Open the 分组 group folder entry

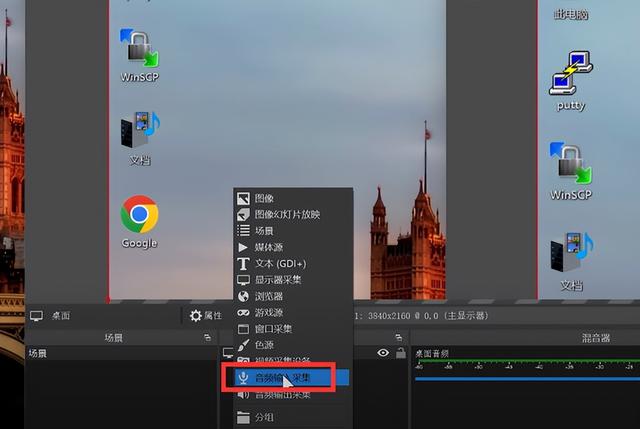(x=293, y=417)
